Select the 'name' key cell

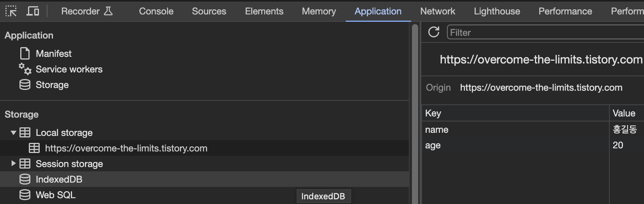point(516,129)
